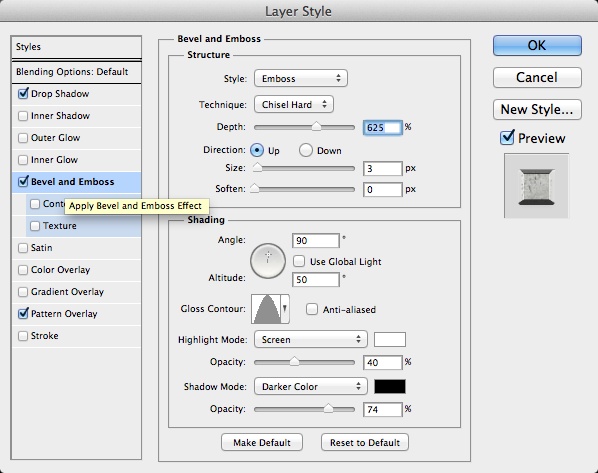Open the black shadow color swatch

click(x=390, y=386)
